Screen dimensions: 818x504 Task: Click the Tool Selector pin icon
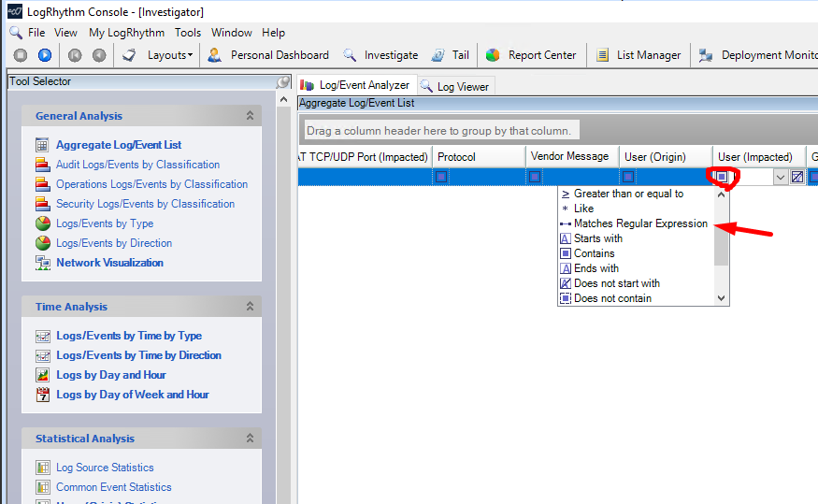coord(282,82)
